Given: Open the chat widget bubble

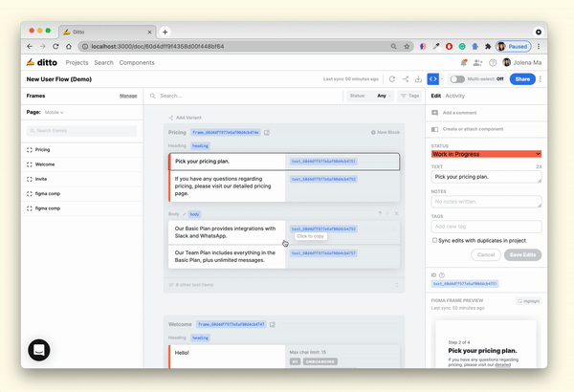Looking at the screenshot, I should 39,350.
